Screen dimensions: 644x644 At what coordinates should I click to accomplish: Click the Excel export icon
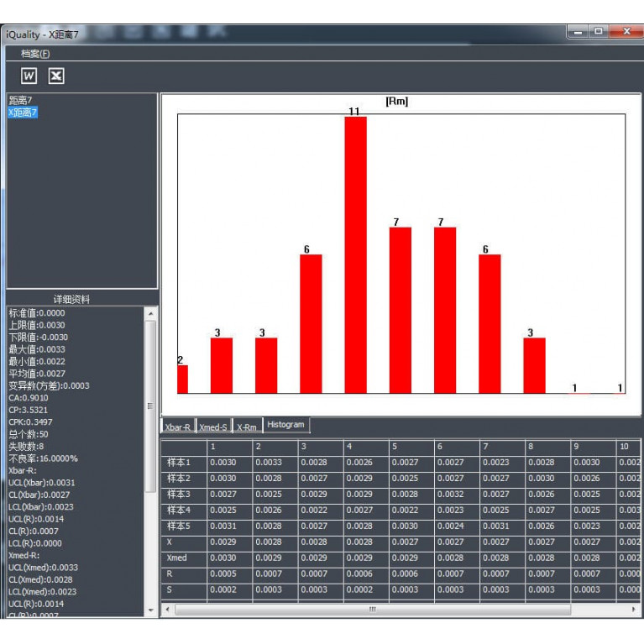point(56,76)
